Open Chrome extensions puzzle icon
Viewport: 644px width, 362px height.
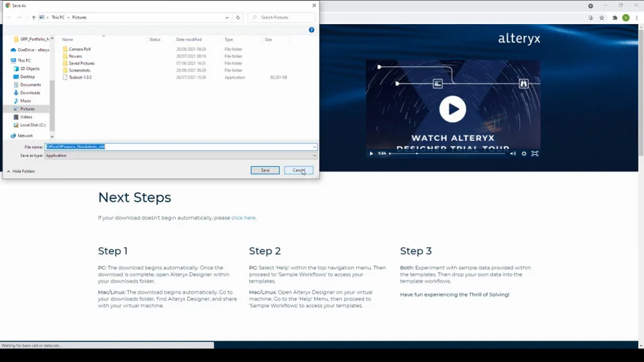(615, 17)
